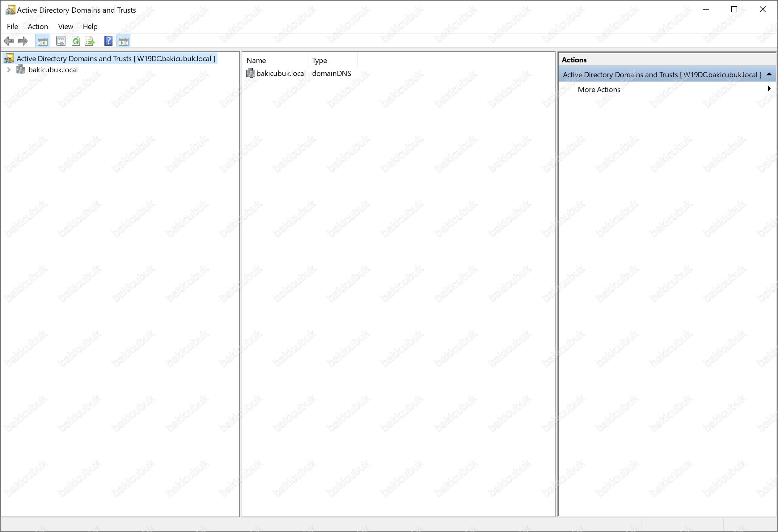Expand the bakicubuk.local tree node chevron
Screen dimensions: 778x532
coord(9,70)
